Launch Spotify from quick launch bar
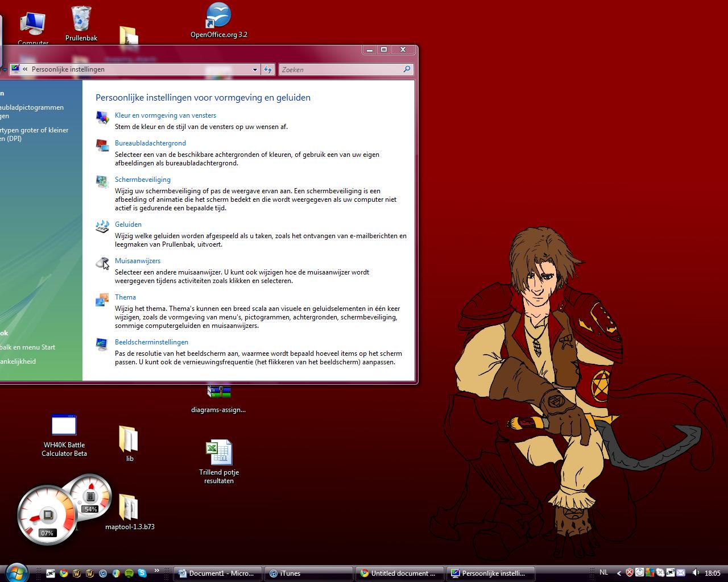 point(129,573)
